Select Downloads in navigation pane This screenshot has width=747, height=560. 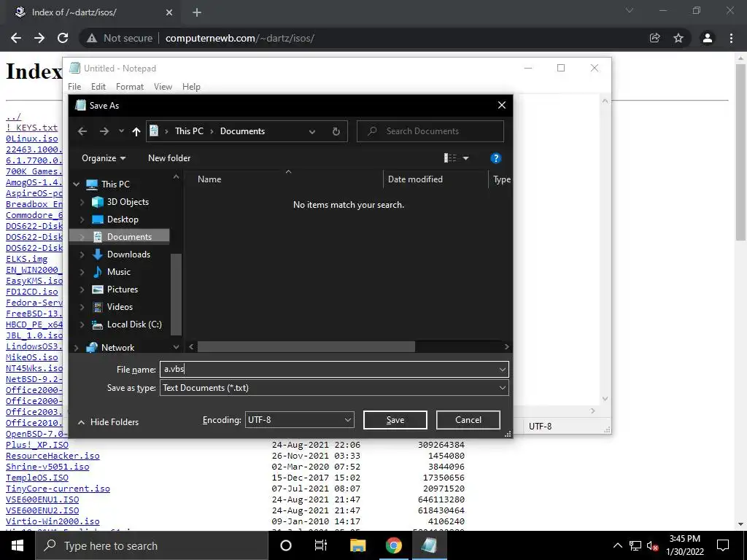coord(128,254)
